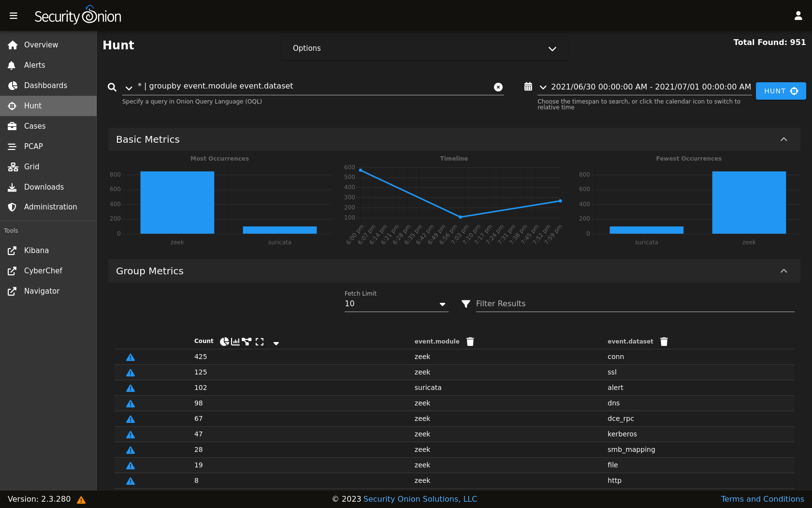Launch the Navigator external tool
812x508 pixels.
[48, 291]
